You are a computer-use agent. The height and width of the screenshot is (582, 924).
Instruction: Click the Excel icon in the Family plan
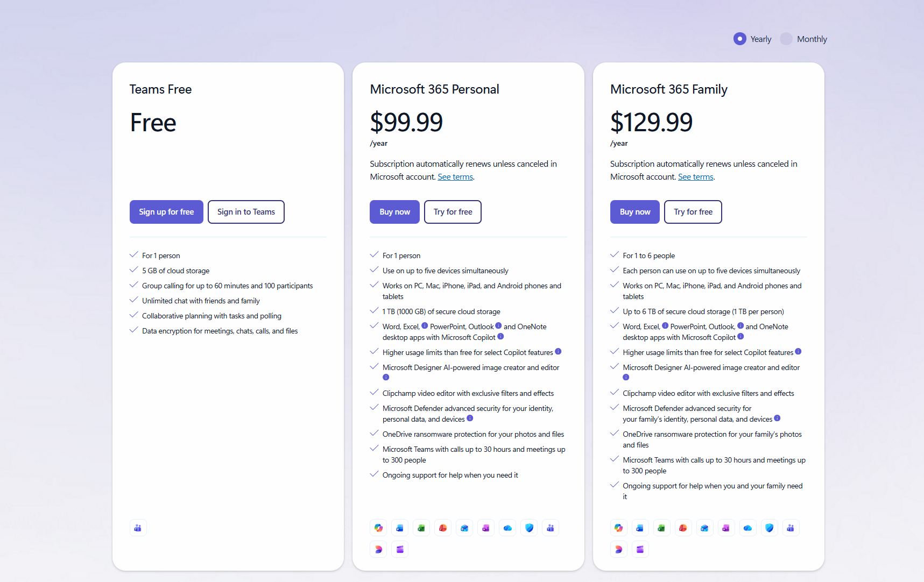661,528
